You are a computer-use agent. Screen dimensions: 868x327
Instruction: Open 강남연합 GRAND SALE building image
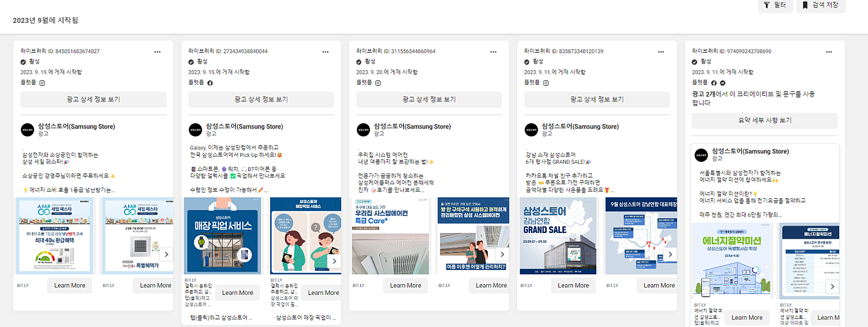click(x=558, y=236)
